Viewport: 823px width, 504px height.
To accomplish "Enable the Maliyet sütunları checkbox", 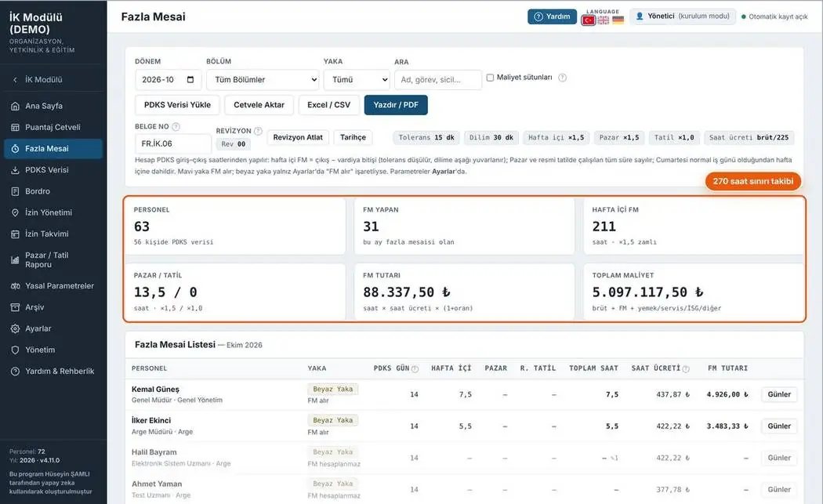I will coord(490,78).
